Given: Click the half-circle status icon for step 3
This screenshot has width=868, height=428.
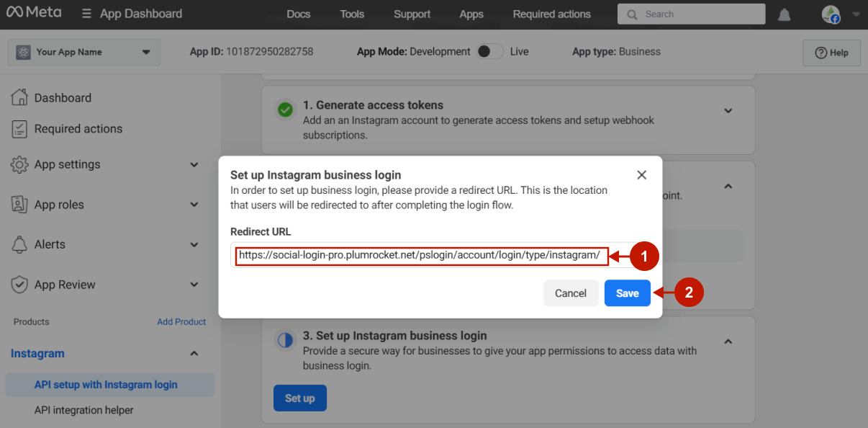Looking at the screenshot, I should click(x=286, y=341).
